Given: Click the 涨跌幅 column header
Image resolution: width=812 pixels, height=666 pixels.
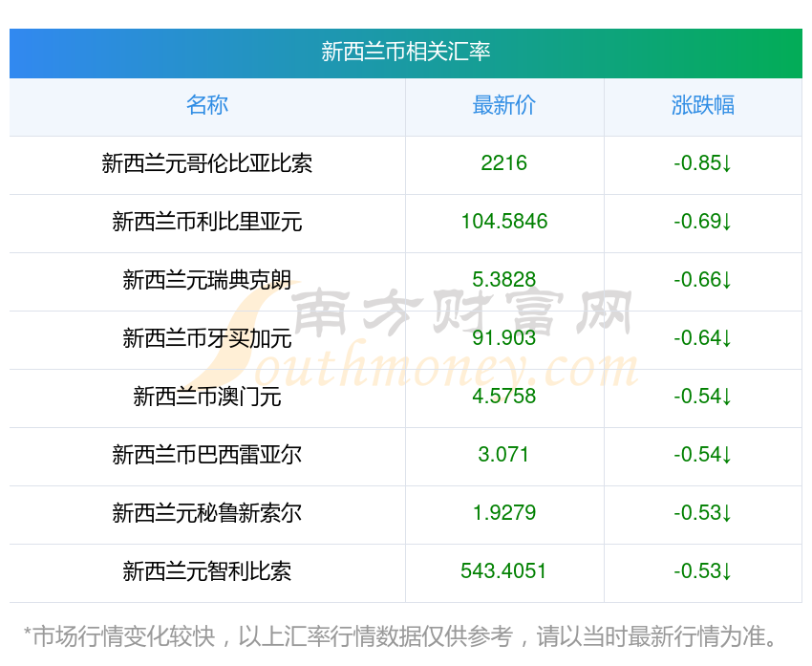Looking at the screenshot, I should 703,105.
